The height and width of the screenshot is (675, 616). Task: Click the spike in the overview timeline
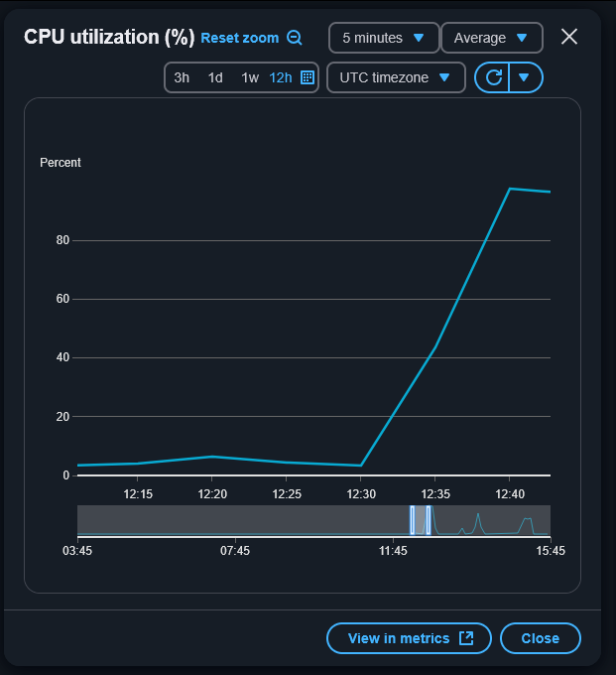pos(478,516)
